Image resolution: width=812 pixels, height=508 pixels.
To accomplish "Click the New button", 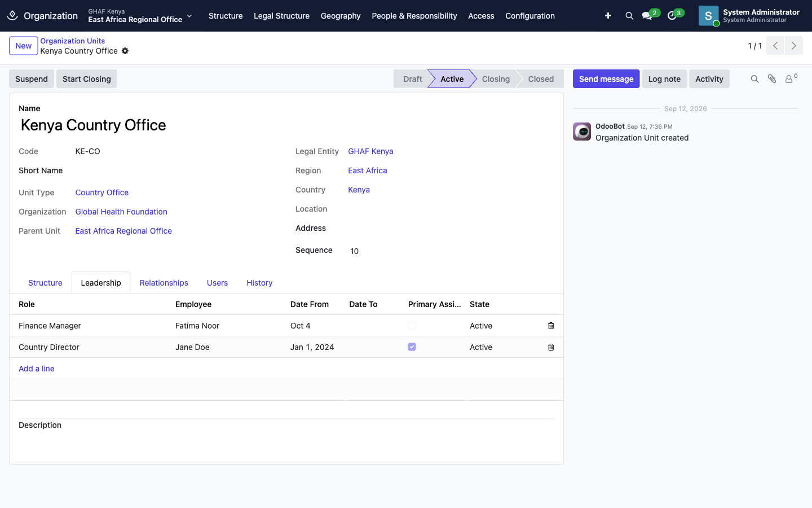I will (24, 46).
